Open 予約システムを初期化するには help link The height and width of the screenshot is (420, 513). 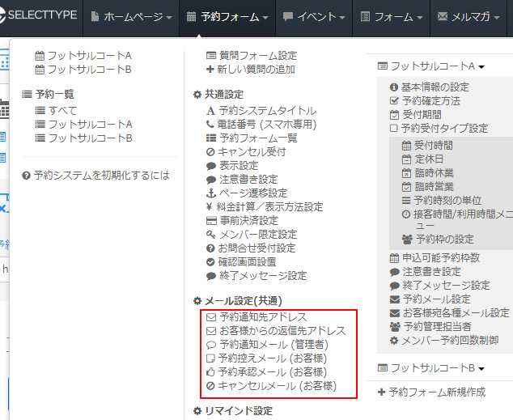pyautogui.click(x=101, y=175)
